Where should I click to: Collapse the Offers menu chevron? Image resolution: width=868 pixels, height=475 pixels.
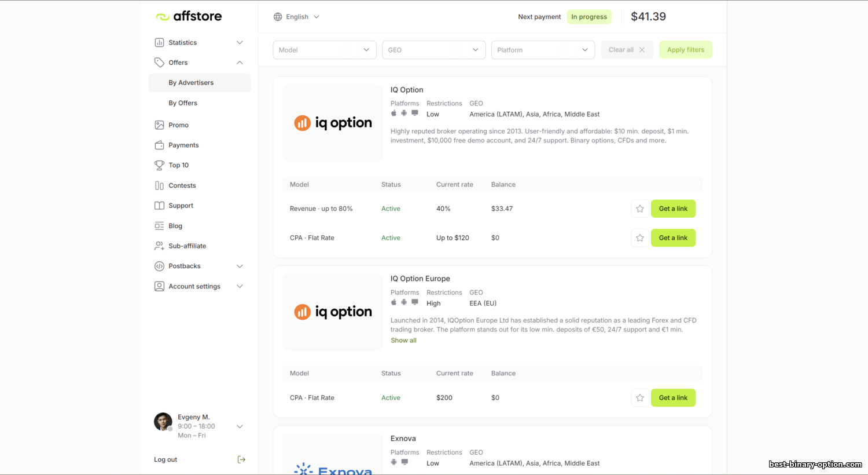point(240,63)
